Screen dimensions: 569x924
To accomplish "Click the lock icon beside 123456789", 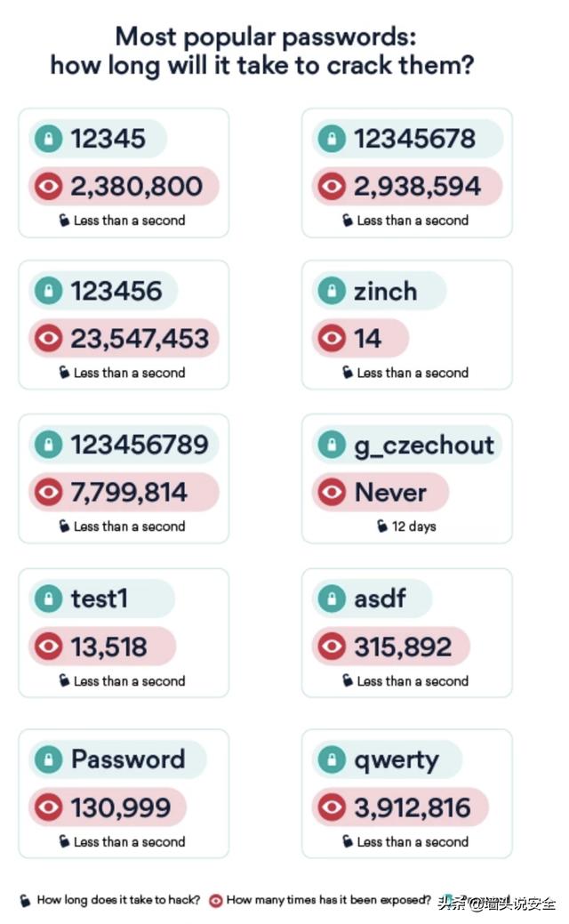I will click(x=48, y=445).
